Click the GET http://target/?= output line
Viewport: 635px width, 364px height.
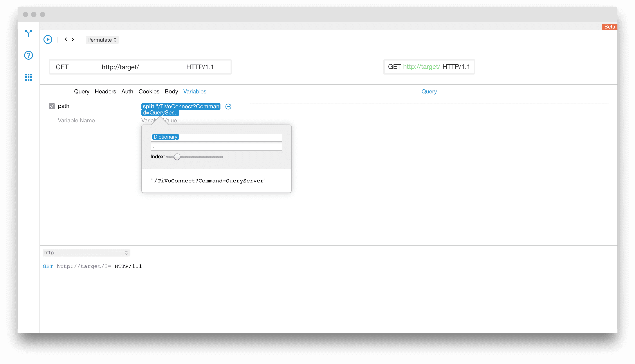(x=92, y=266)
